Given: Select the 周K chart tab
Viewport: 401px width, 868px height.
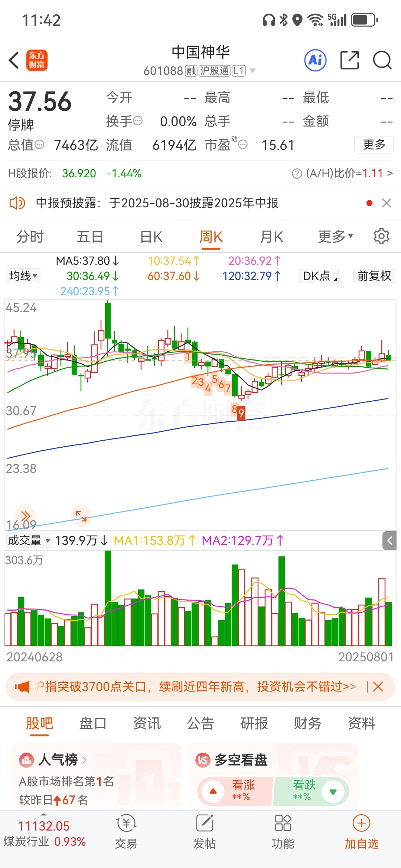Looking at the screenshot, I should pos(211,236).
